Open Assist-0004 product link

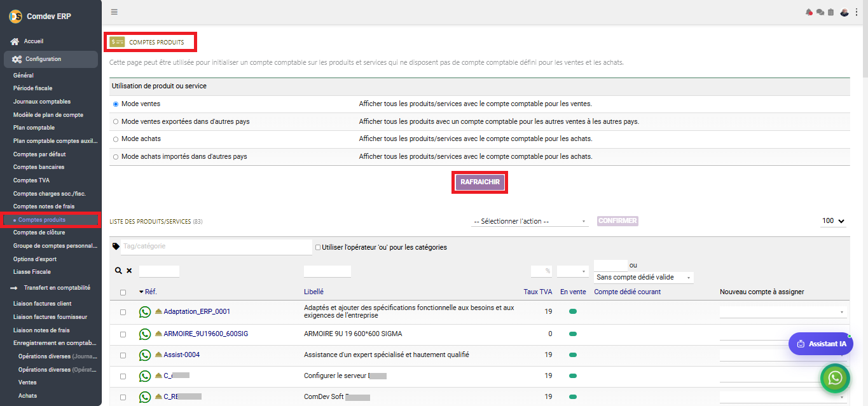pyautogui.click(x=182, y=355)
